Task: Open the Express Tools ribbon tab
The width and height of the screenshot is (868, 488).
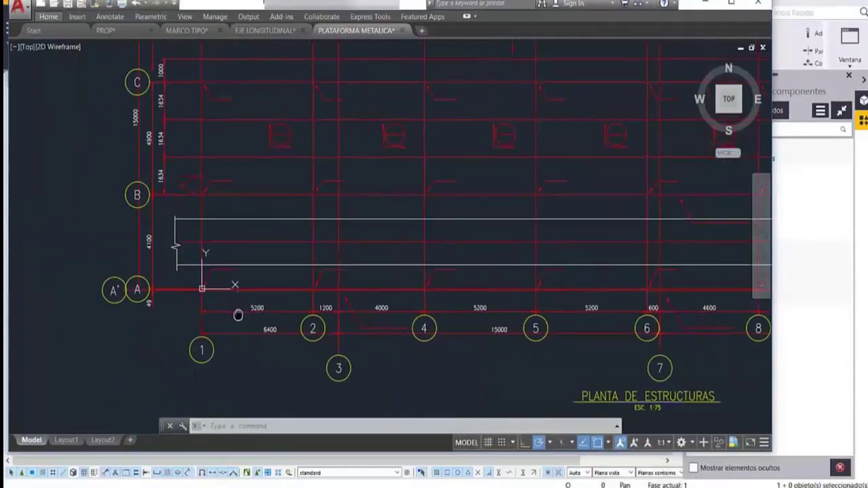Action: (370, 16)
